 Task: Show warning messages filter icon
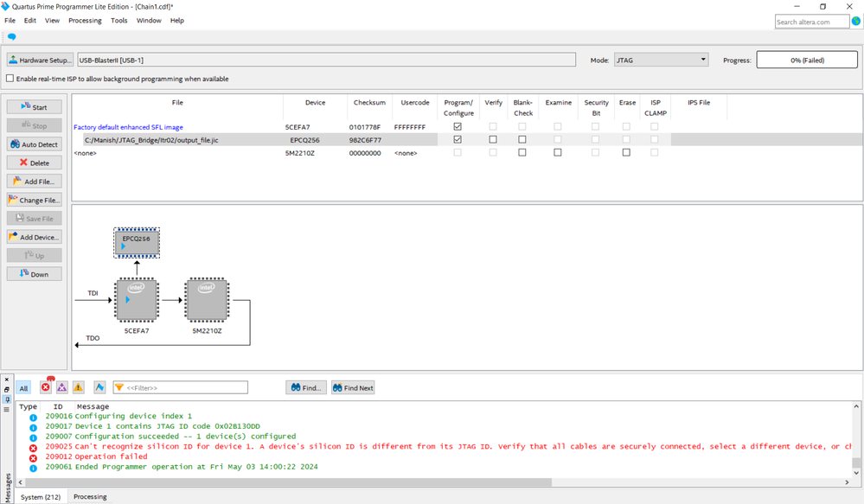coord(78,387)
